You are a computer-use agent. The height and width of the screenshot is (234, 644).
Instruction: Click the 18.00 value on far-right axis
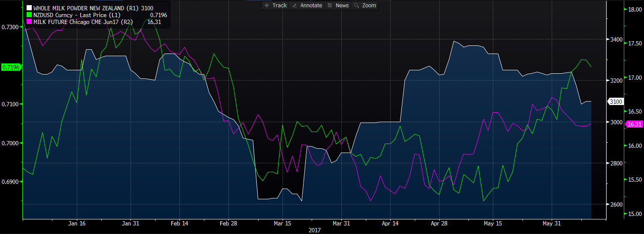coord(635,10)
